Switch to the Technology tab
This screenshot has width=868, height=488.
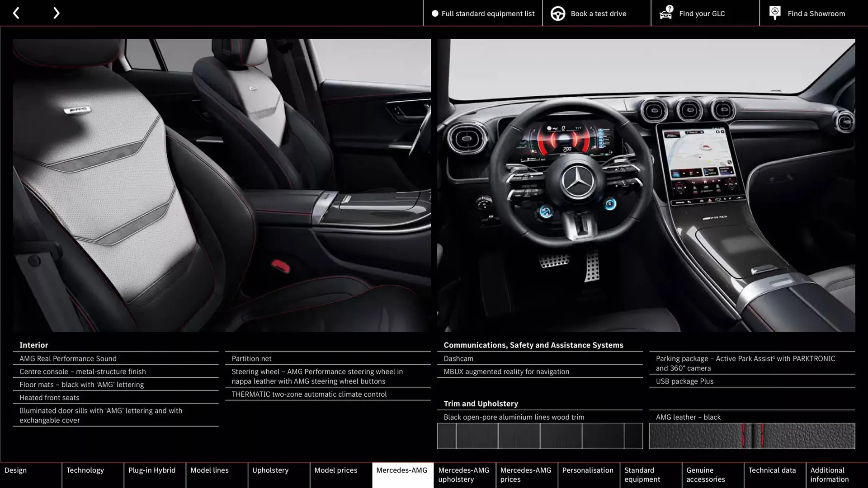click(93, 475)
